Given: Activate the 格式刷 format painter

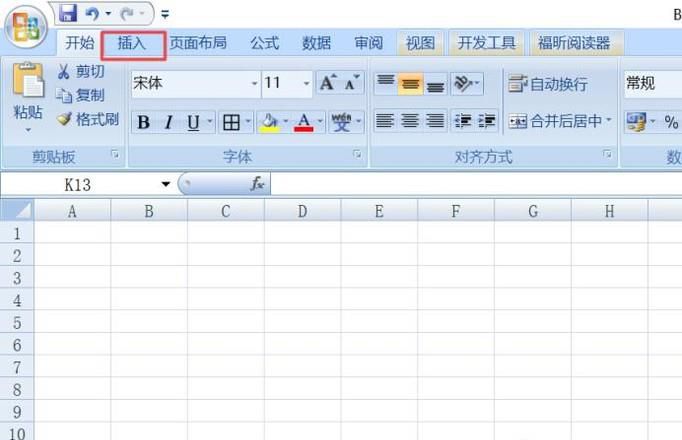Looking at the screenshot, I should tap(88, 119).
